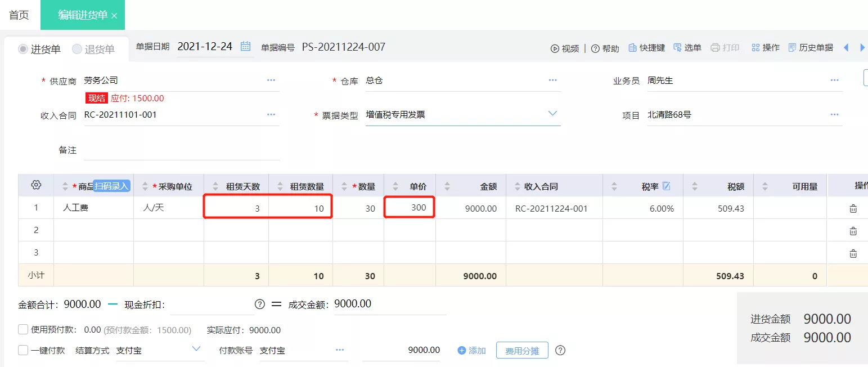Switch to the 首页 tab
This screenshot has height=367, width=868.
coord(19,15)
